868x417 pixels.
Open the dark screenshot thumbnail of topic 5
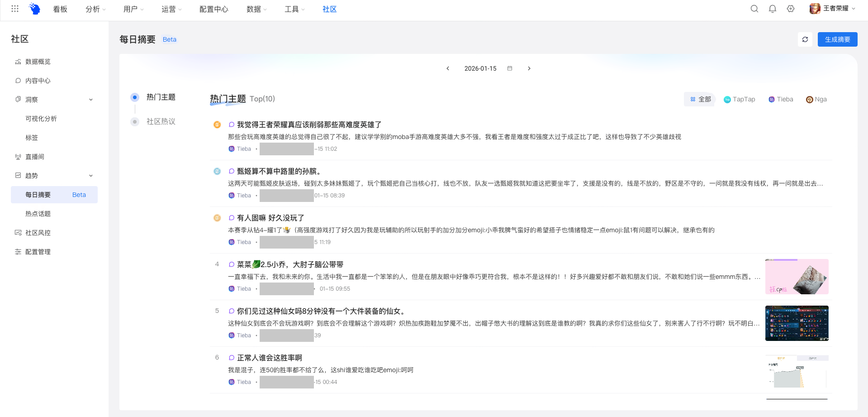[797, 323]
